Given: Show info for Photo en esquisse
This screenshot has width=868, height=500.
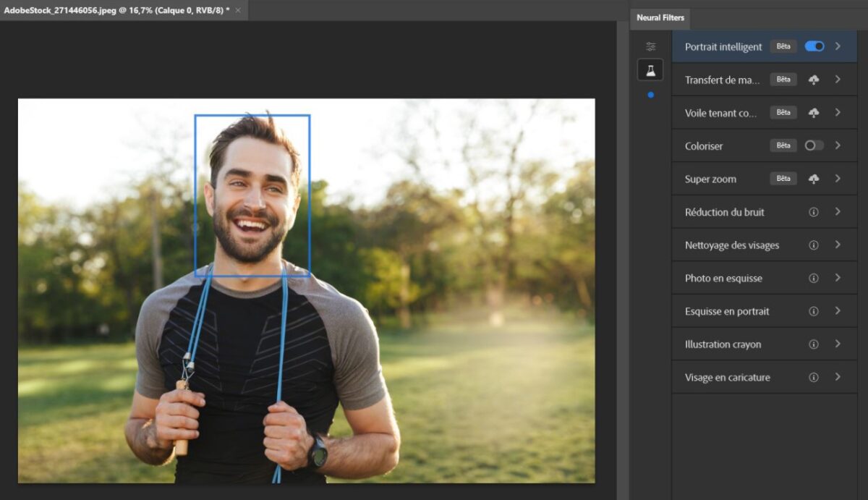Looking at the screenshot, I should click(x=814, y=278).
